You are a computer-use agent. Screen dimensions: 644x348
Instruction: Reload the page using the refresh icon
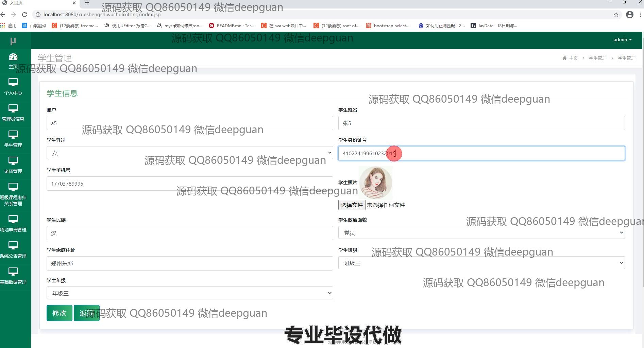(24, 15)
